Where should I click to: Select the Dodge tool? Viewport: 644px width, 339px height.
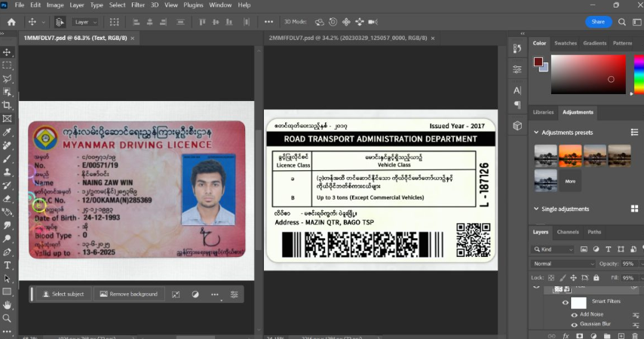(7, 239)
